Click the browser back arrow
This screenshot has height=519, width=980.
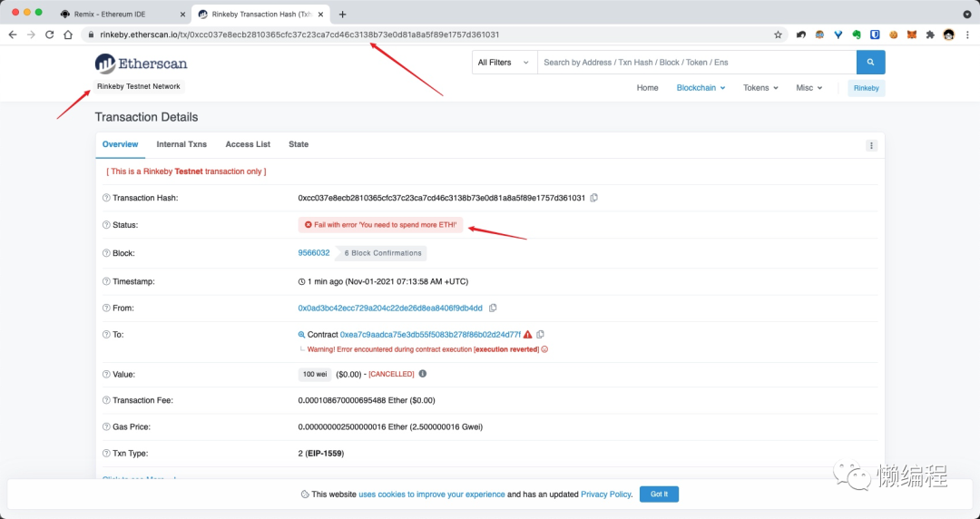pos(13,35)
